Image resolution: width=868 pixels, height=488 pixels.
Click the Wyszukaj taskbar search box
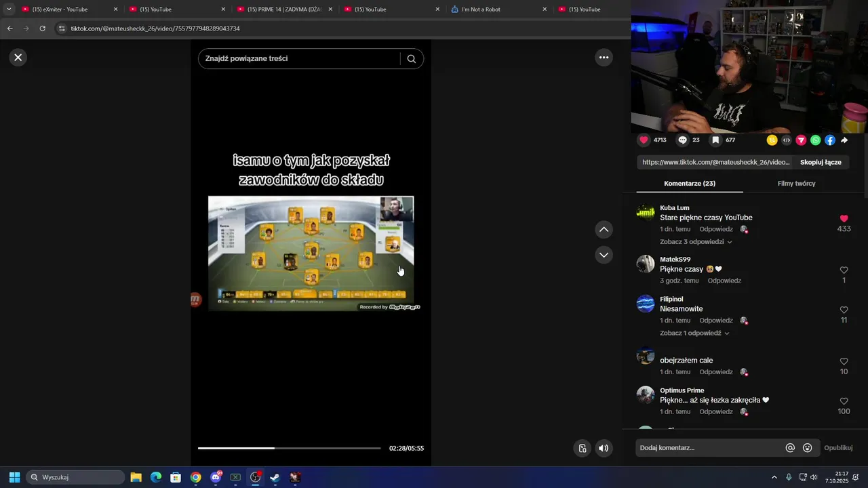[x=75, y=477]
